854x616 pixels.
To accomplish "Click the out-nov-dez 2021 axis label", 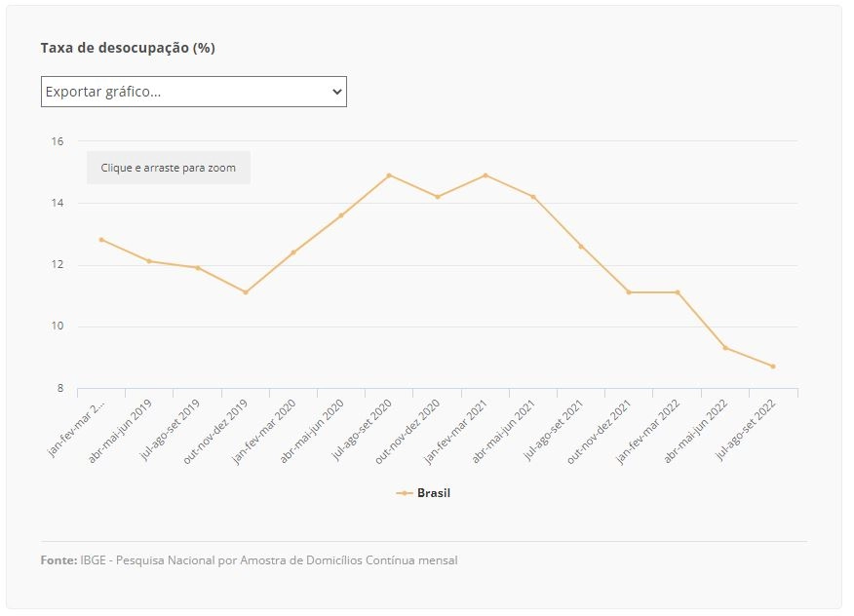I will coord(600,432).
